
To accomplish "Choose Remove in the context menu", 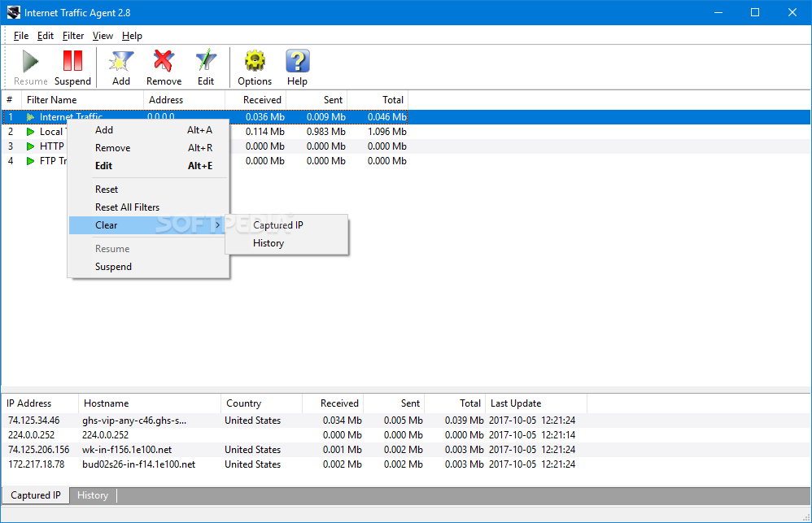I will 149,148.
